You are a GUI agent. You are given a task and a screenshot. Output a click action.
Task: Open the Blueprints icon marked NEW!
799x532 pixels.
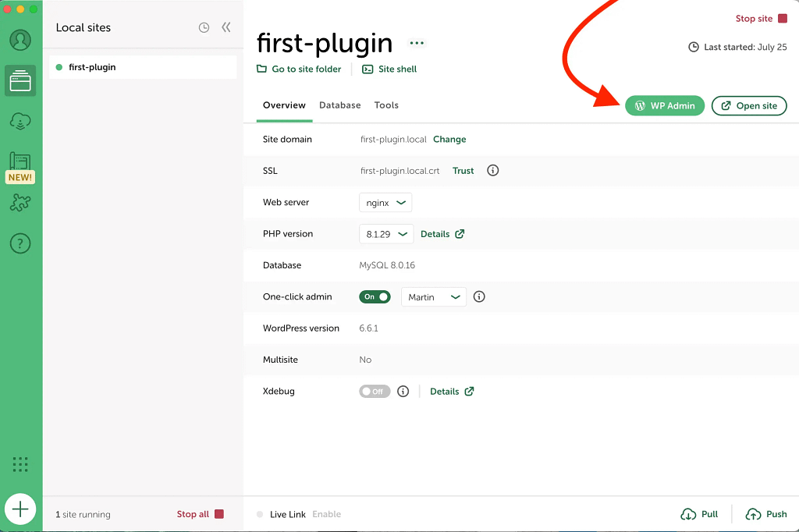click(20, 167)
